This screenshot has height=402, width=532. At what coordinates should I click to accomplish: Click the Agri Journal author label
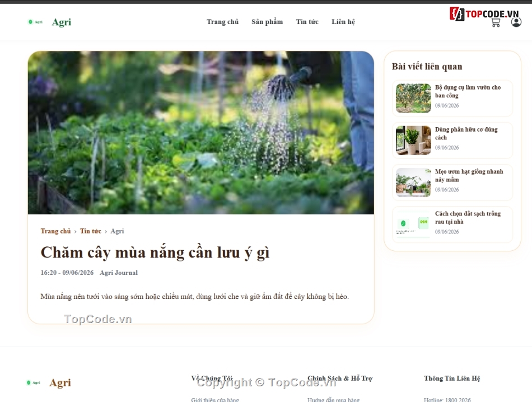(x=119, y=273)
